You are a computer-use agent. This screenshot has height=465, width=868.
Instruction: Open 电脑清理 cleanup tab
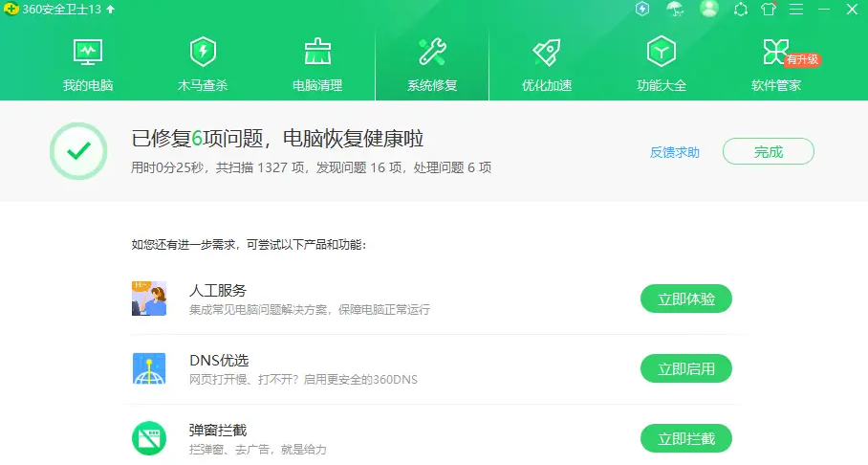coord(317,64)
